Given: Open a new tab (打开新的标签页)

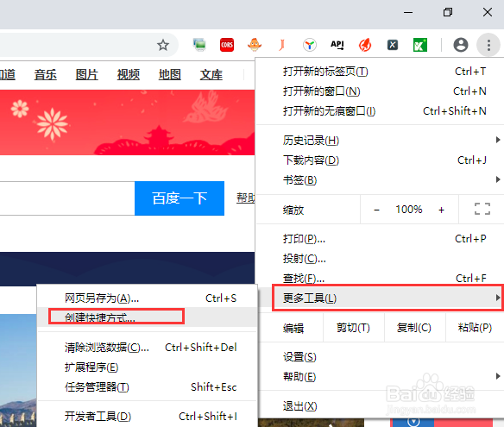Looking at the screenshot, I should point(381,72).
